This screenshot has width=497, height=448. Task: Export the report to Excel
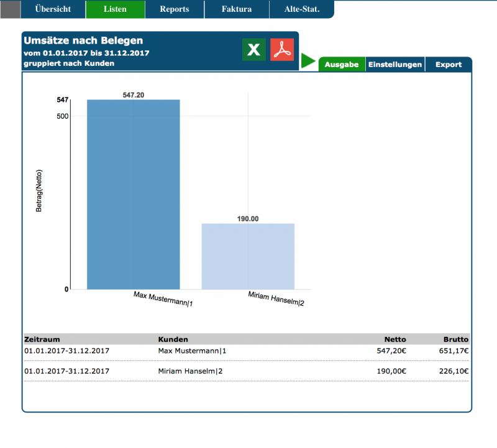253,50
